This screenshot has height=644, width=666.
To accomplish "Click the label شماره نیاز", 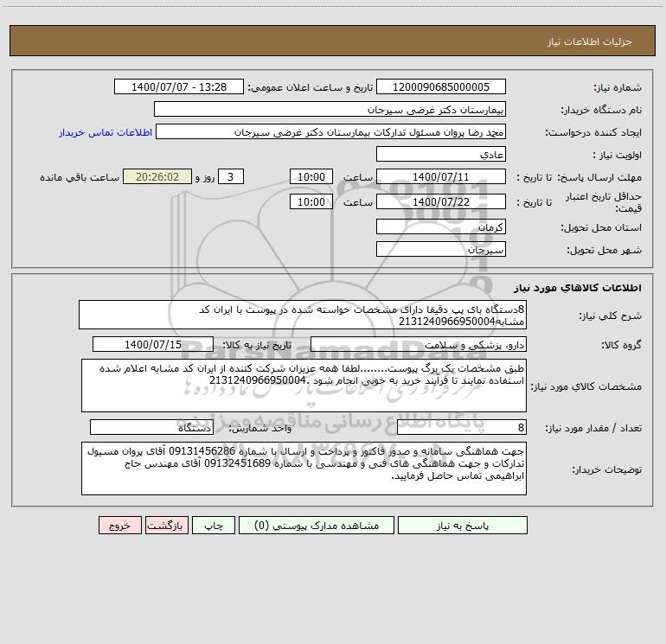I will tap(618, 87).
